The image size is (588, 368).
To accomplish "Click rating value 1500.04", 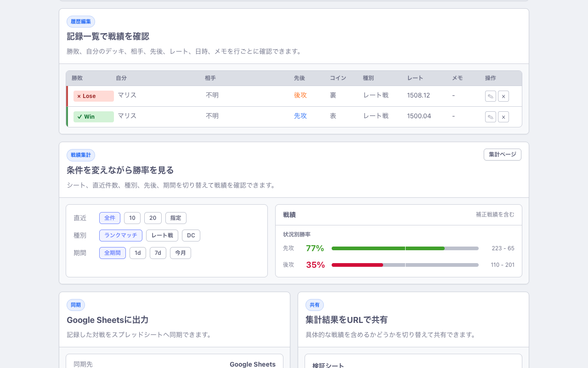I will (419, 116).
